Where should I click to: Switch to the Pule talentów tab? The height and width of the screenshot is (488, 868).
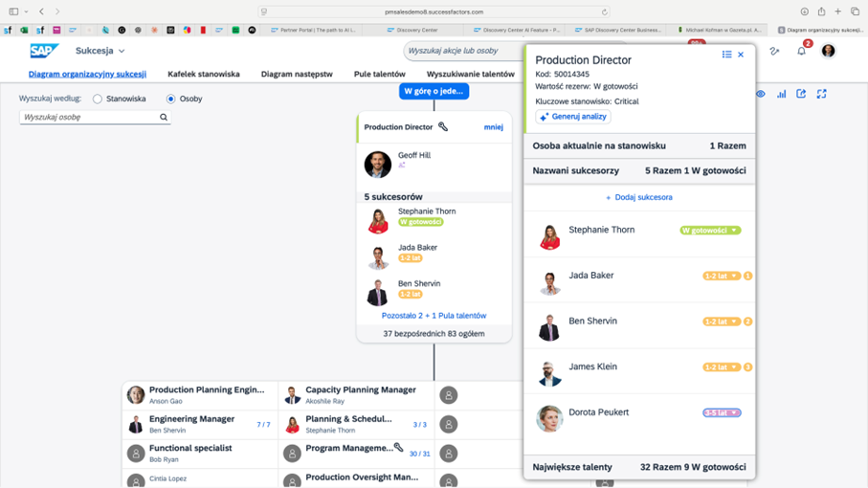pos(379,74)
